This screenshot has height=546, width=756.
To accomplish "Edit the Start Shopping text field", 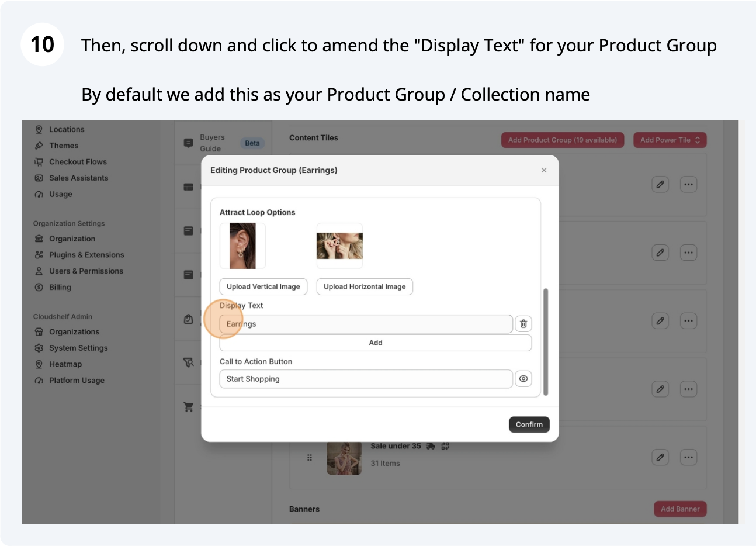I will point(366,379).
